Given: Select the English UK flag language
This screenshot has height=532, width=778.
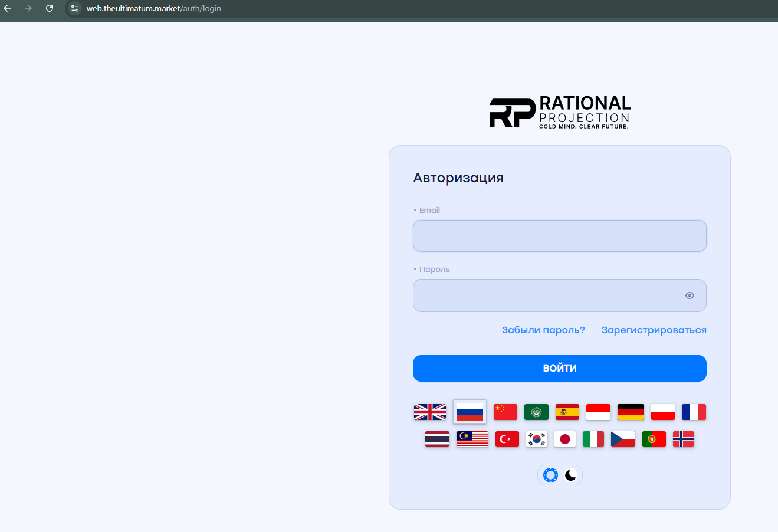Looking at the screenshot, I should click(x=429, y=412).
